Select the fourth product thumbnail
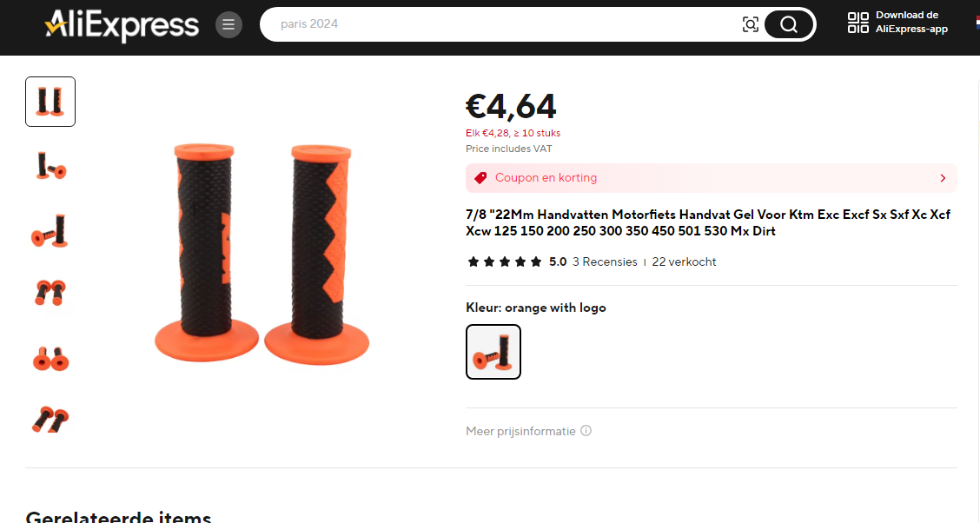 [x=50, y=293]
